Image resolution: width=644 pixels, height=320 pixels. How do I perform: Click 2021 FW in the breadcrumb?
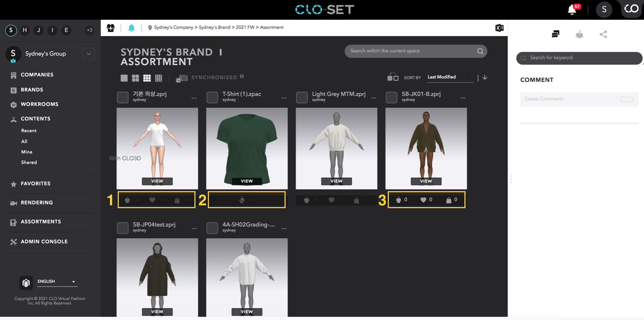point(245,27)
